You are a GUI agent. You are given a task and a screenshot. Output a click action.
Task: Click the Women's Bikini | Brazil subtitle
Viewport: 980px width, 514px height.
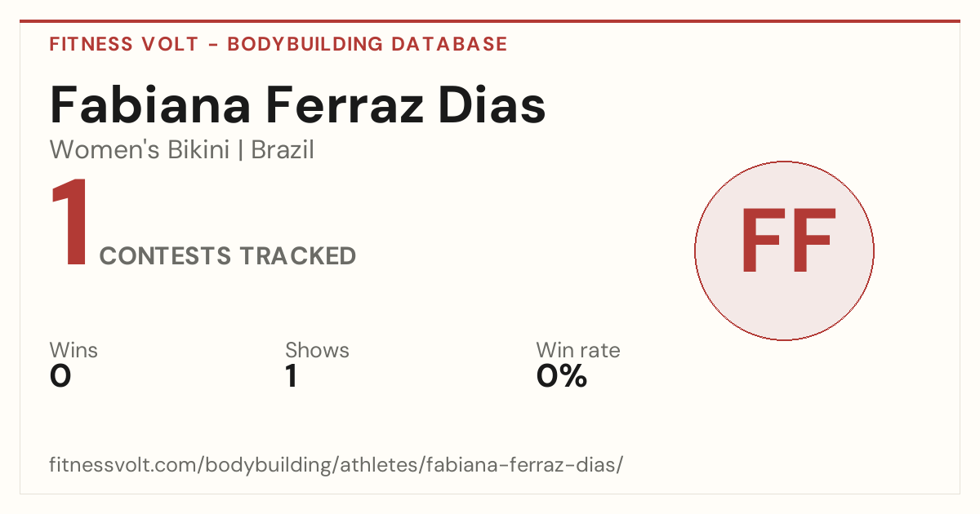[182, 150]
